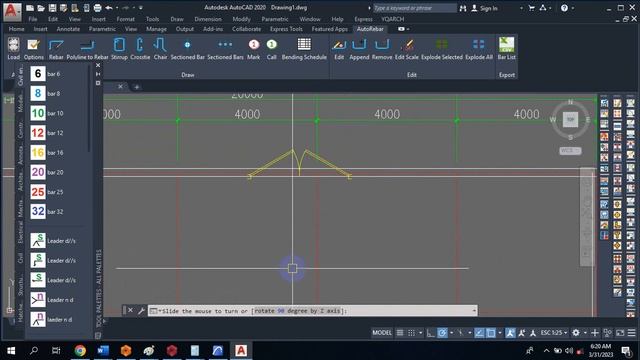Select the Sectioned Bars tool
The height and width of the screenshot is (360, 640).
point(225,49)
